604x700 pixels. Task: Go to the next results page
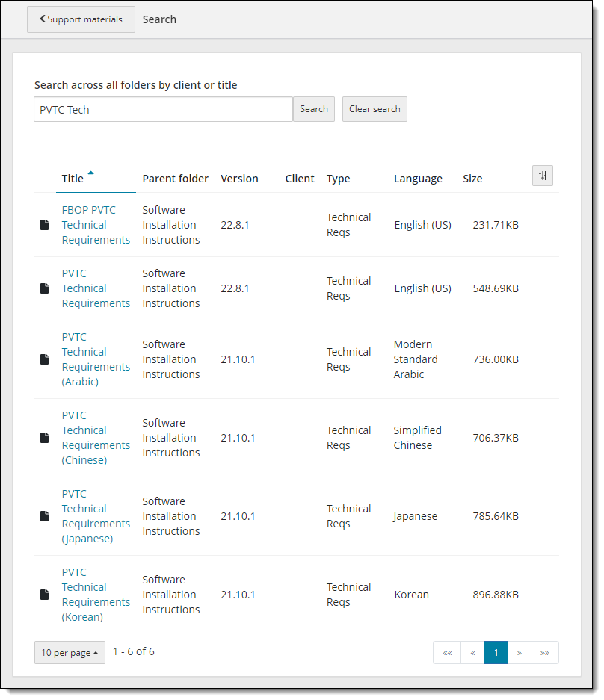coord(520,652)
